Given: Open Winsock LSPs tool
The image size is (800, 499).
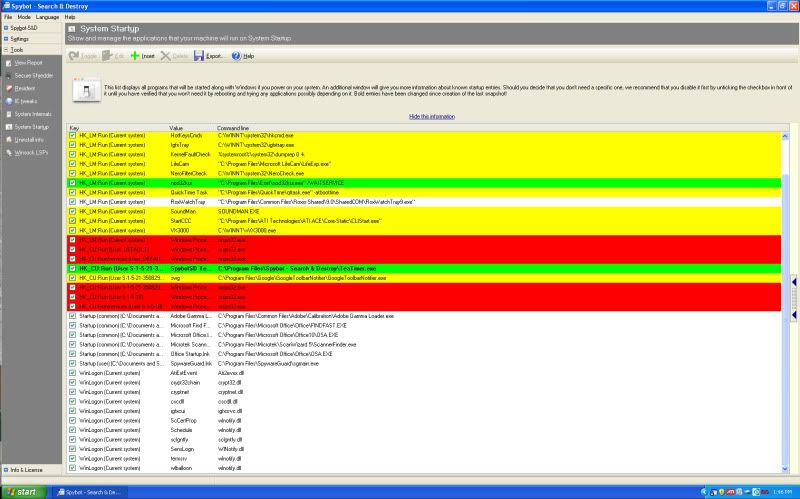Looking at the screenshot, I should click(31, 153).
